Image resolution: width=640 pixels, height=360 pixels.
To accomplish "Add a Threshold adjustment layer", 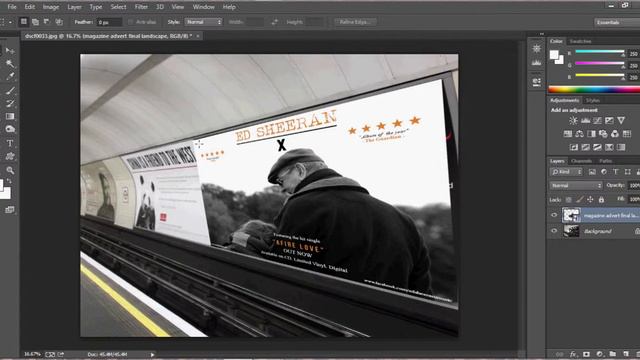I will pos(597,147).
